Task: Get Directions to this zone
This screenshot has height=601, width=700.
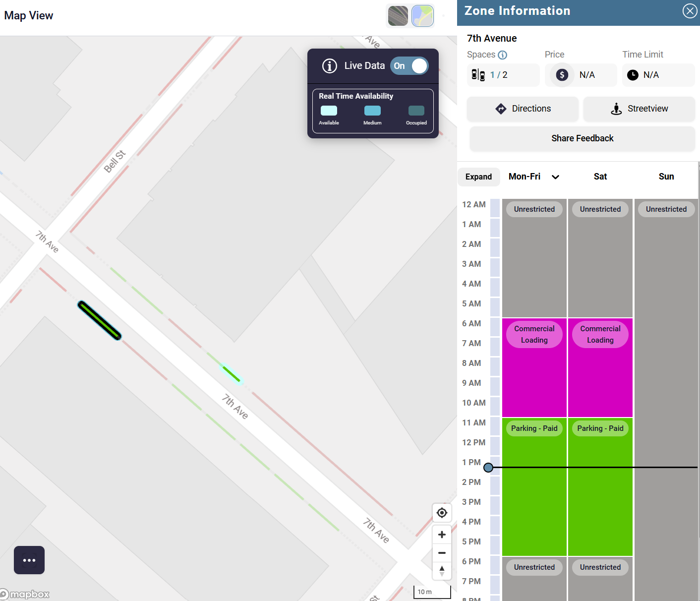Action: click(522, 109)
